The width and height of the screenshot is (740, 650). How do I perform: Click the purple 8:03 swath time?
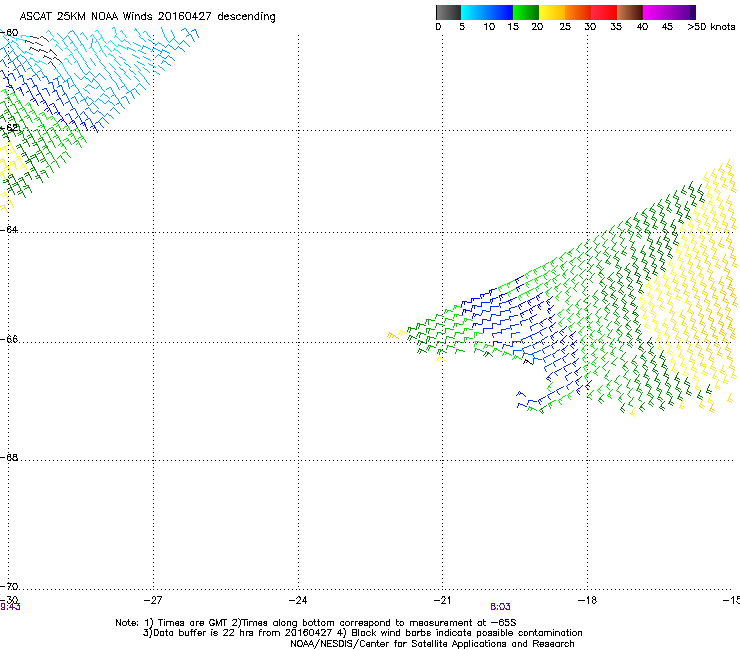[x=500, y=607]
